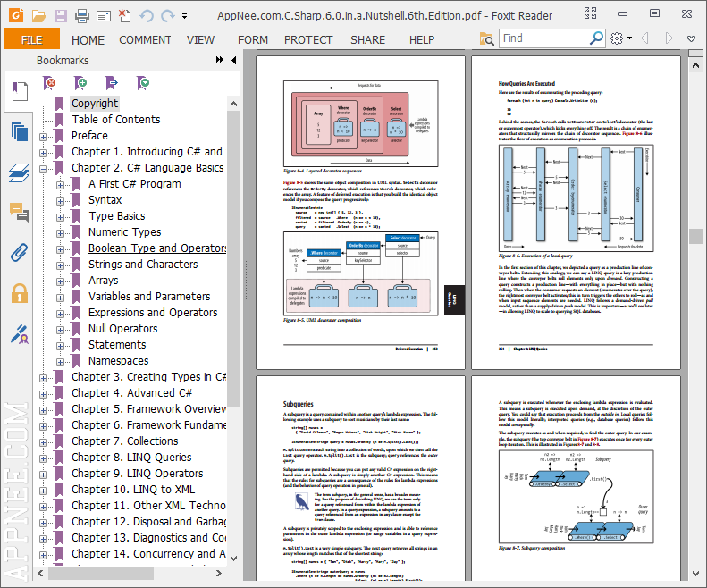Click the Foxit Reader logo icon

[x=16, y=15]
